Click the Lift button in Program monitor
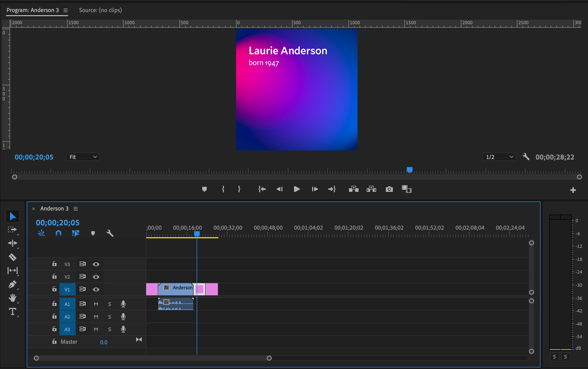Image resolution: width=588 pixels, height=369 pixels. coord(354,189)
